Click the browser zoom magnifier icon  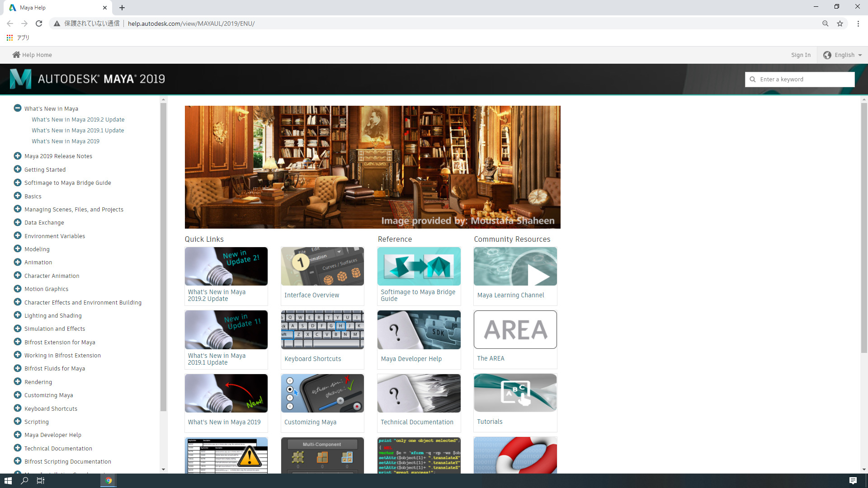[825, 23]
